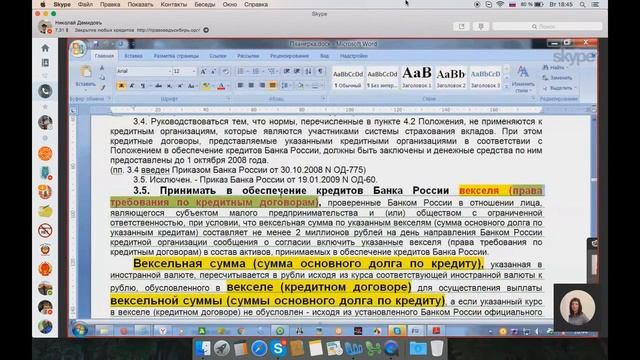This screenshot has height=360, width=640.
Task: Toggle Strikethrough formatting in the Word ribbon
Action: [x=158, y=86]
